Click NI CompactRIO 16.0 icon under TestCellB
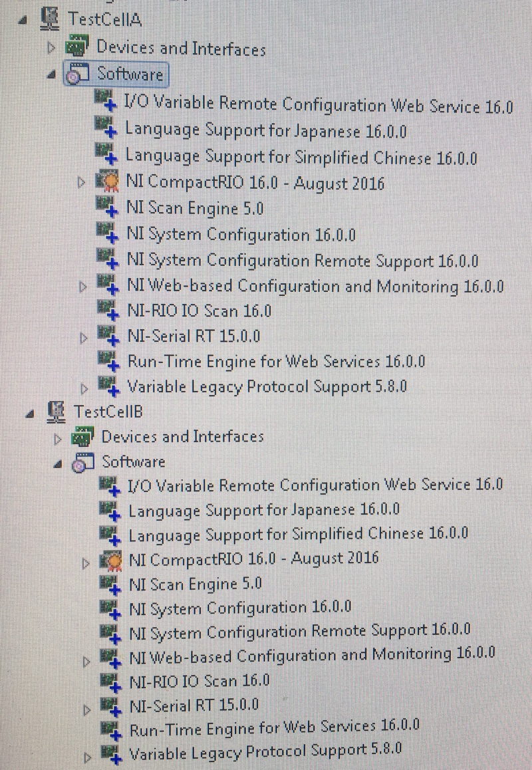532x770 pixels. coord(110,560)
